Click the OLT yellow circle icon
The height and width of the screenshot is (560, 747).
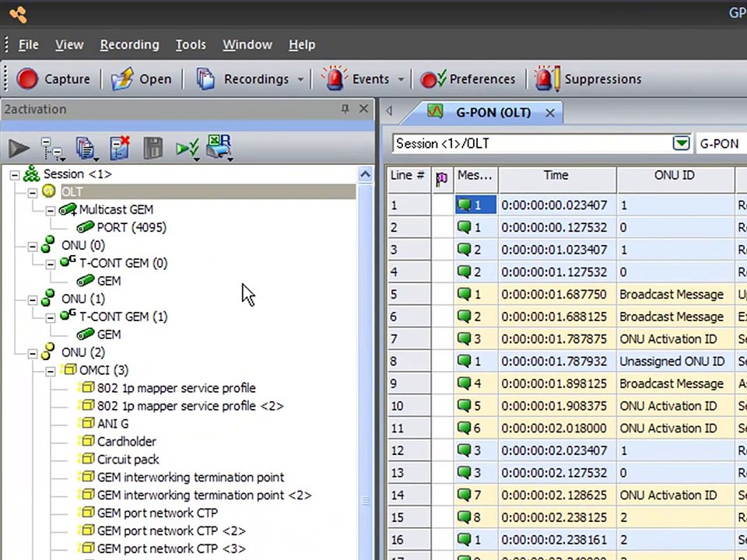48,191
